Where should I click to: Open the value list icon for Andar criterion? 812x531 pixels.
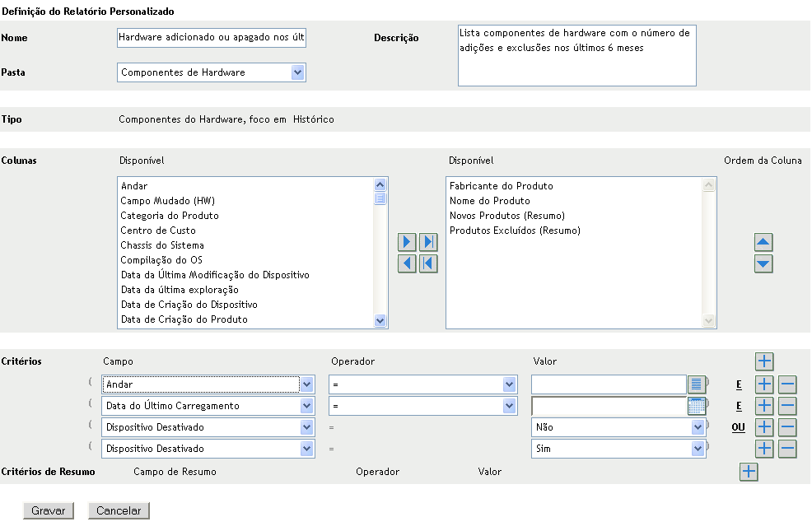(x=697, y=384)
